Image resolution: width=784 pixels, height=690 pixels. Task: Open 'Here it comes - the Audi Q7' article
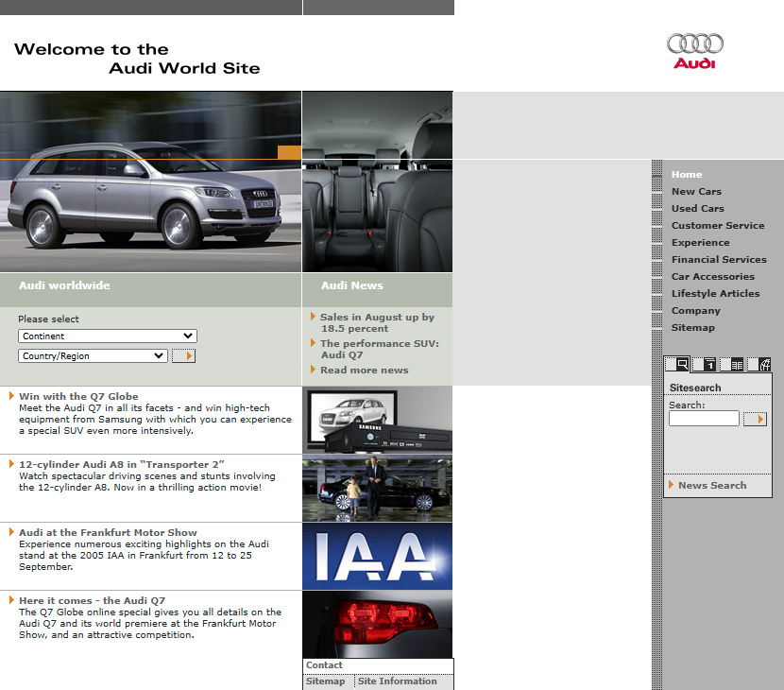[92, 600]
